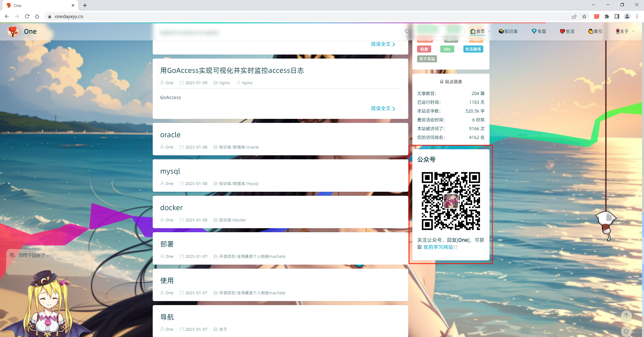Open the docker article title

(x=171, y=208)
